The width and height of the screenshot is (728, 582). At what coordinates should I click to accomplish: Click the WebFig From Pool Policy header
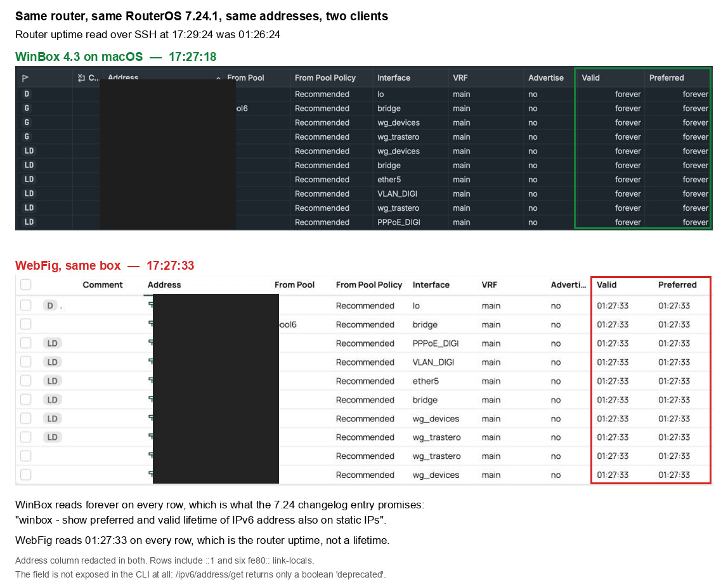coord(368,284)
